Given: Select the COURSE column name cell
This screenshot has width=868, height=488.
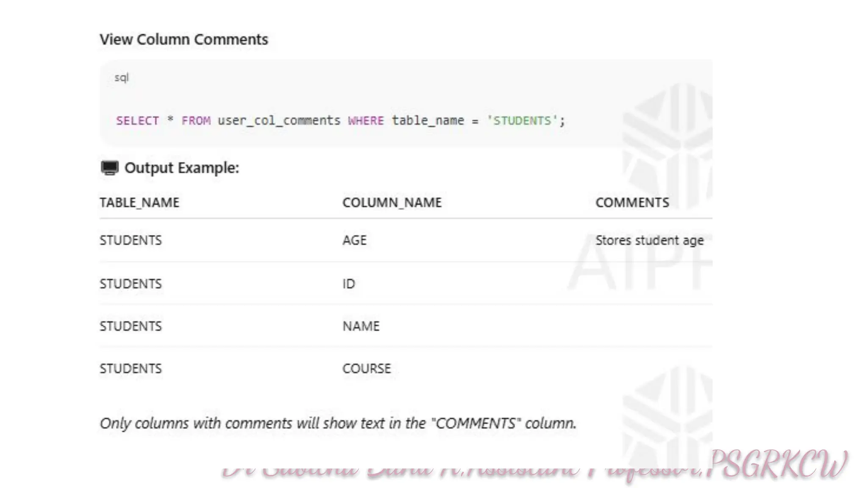Looking at the screenshot, I should [x=367, y=369].
